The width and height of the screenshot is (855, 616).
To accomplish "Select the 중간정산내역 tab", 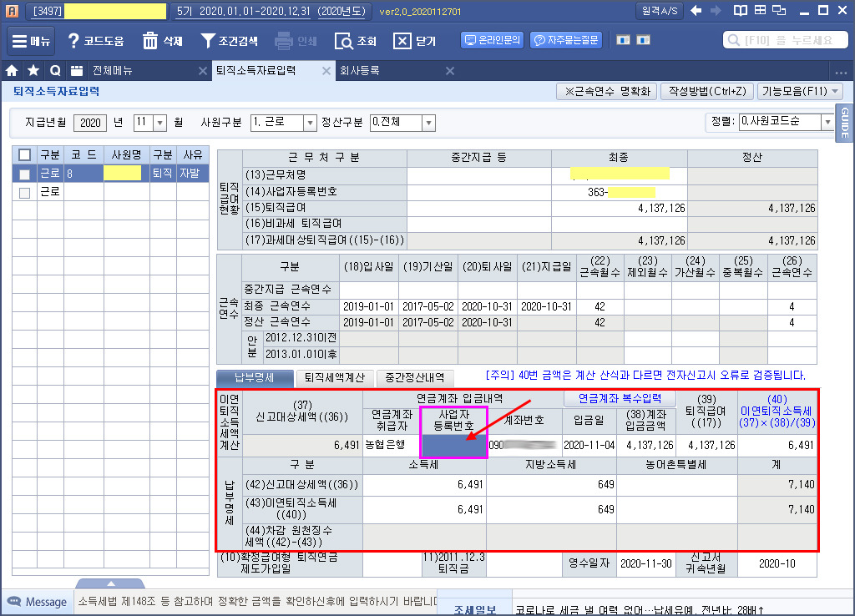I will tap(415, 377).
